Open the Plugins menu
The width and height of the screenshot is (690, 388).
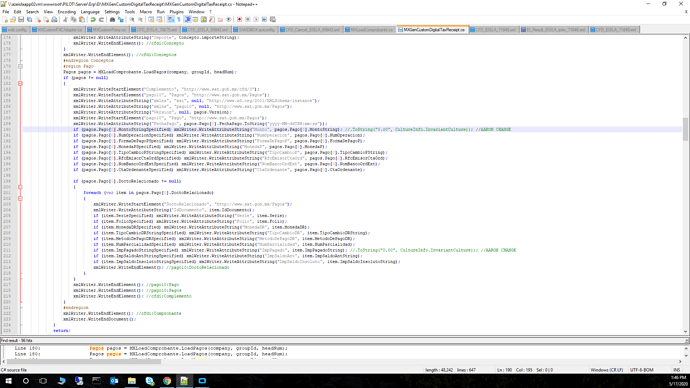176,12
